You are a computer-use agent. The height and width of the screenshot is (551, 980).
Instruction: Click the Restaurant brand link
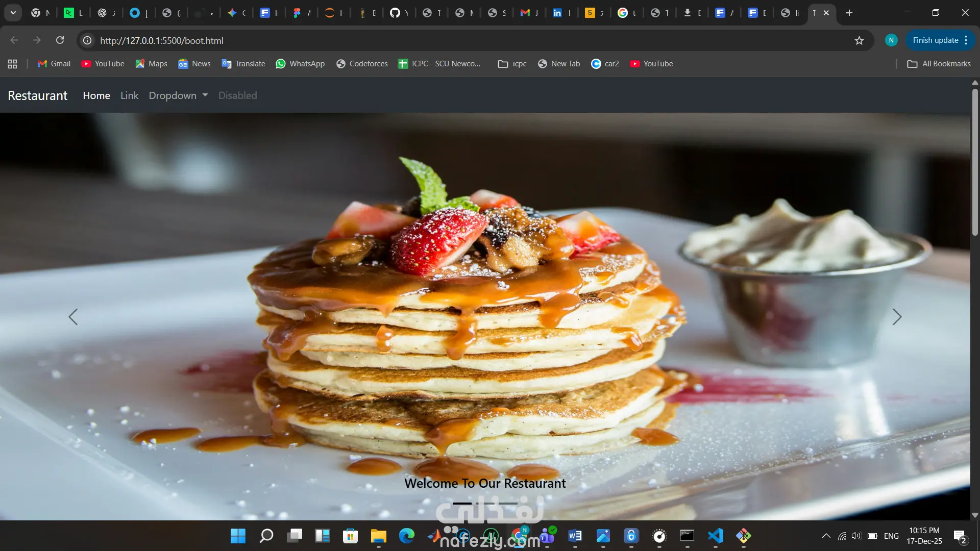coord(38,95)
